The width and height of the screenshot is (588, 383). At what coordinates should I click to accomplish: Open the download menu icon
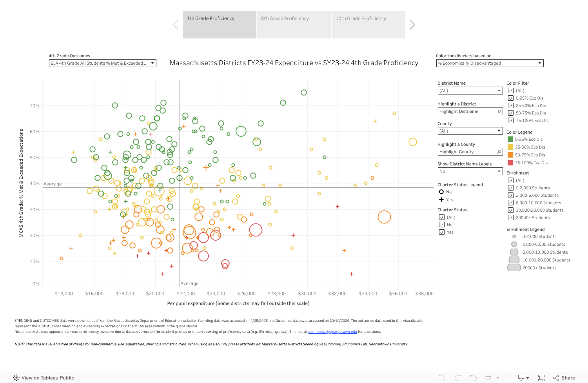point(523,378)
